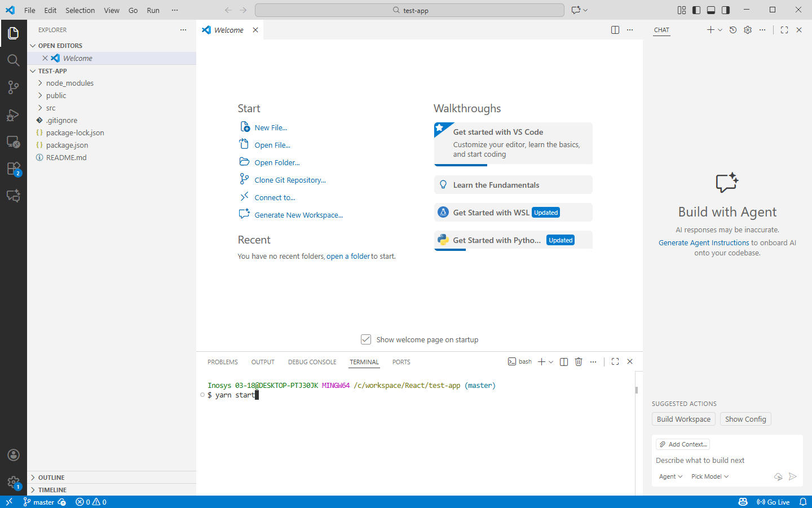Open the Chat view icon in activity bar
The height and width of the screenshot is (508, 812).
click(14, 196)
